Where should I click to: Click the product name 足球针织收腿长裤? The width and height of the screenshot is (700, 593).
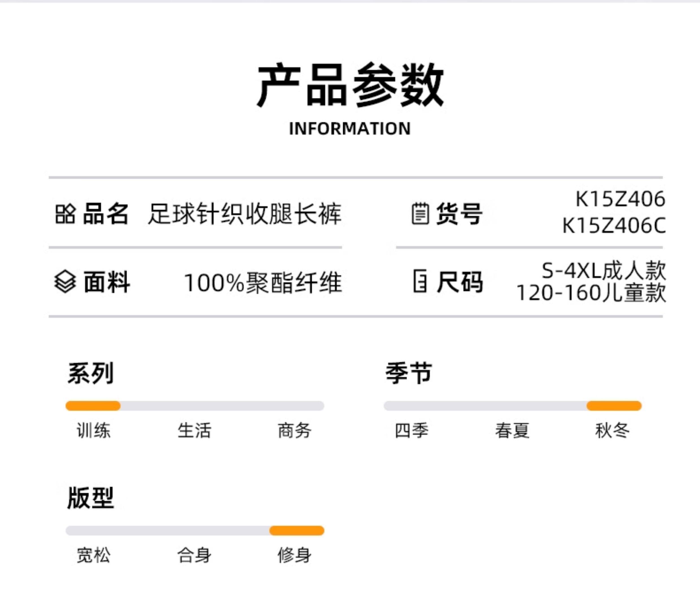pos(245,214)
